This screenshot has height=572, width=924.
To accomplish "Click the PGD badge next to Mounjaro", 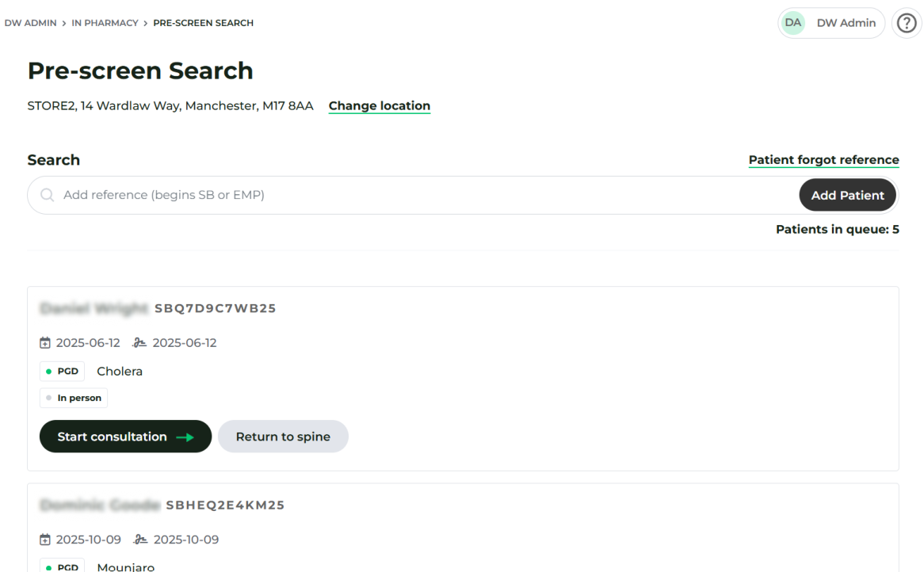I will pos(62,566).
